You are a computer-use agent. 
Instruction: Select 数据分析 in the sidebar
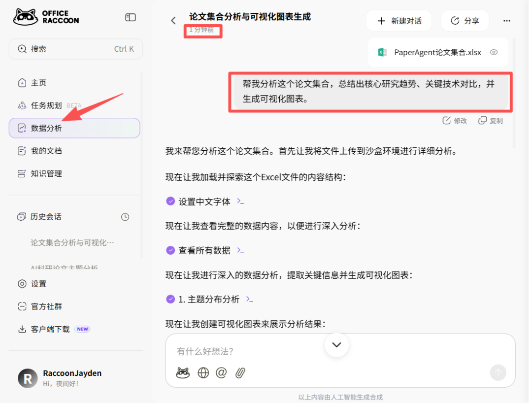pos(74,128)
